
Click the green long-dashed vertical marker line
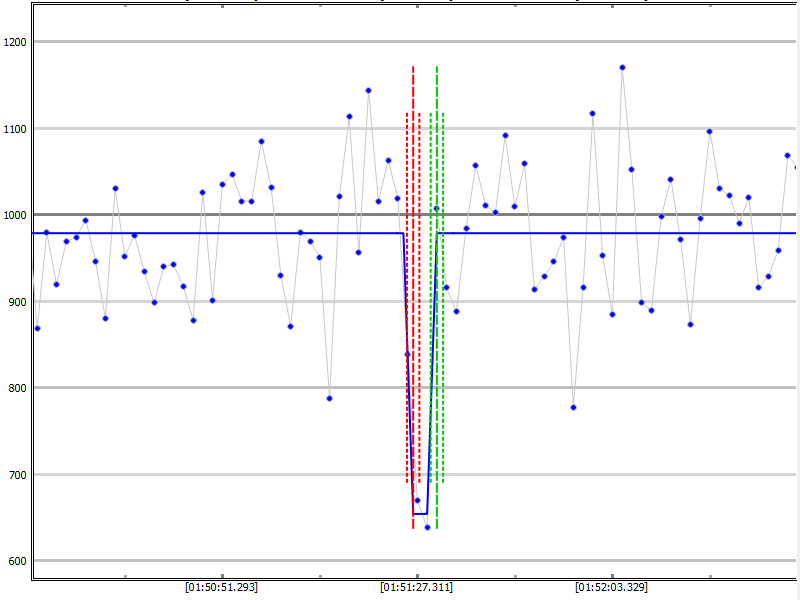[x=437, y=300]
